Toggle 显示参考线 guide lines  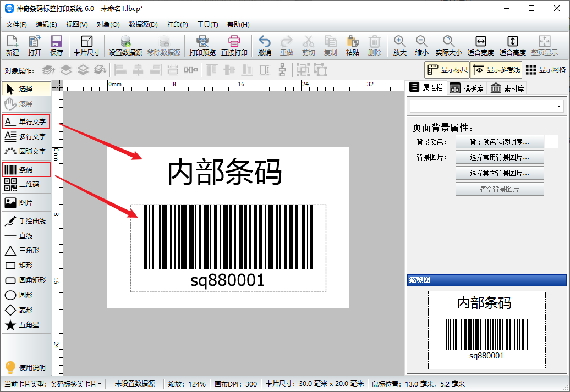[496, 70]
